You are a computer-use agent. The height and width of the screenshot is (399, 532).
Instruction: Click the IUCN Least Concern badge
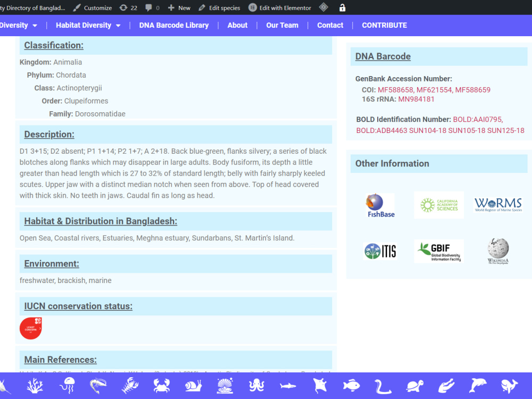[30, 328]
